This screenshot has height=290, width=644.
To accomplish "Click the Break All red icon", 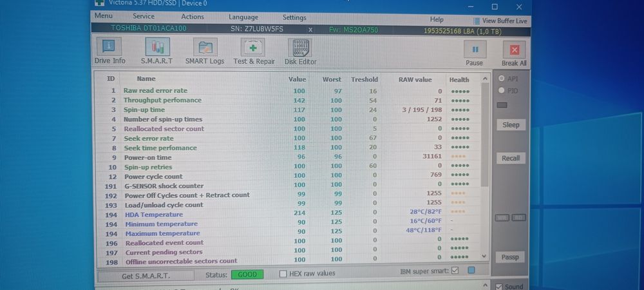I will 514,50.
